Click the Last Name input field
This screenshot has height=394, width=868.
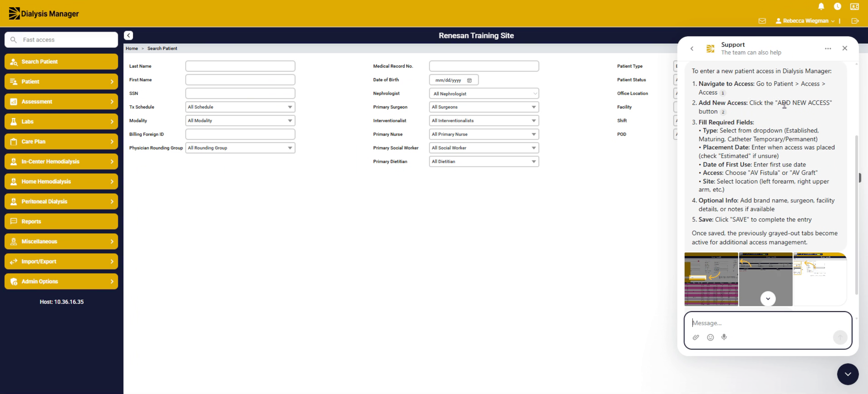[x=240, y=66]
